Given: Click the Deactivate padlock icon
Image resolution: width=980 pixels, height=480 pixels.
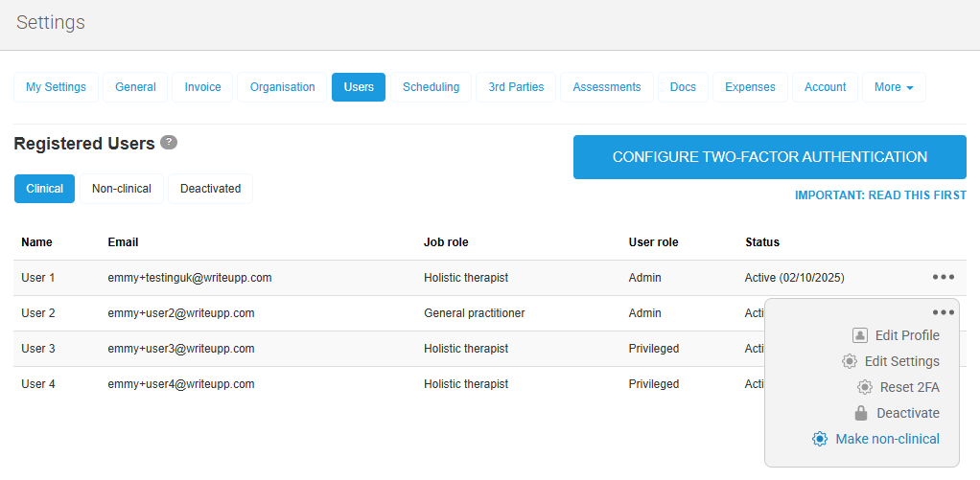Looking at the screenshot, I should pyautogui.click(x=860, y=413).
